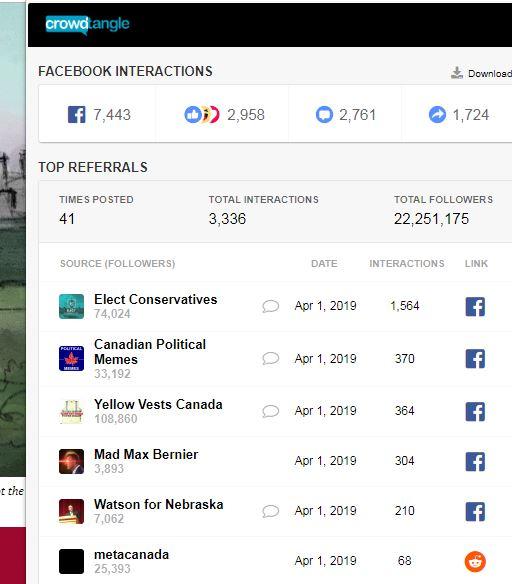Screen dimensions: 512x584
Task: Click Elect Conservatives page avatar
Action: [x=71, y=307]
